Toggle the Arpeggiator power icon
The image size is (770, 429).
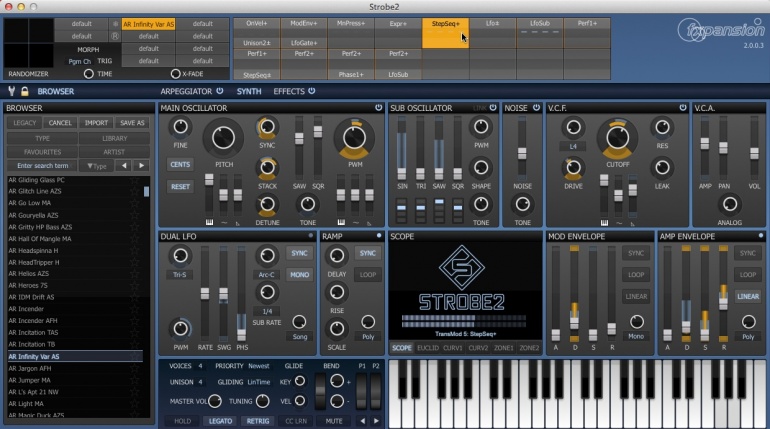(x=217, y=91)
